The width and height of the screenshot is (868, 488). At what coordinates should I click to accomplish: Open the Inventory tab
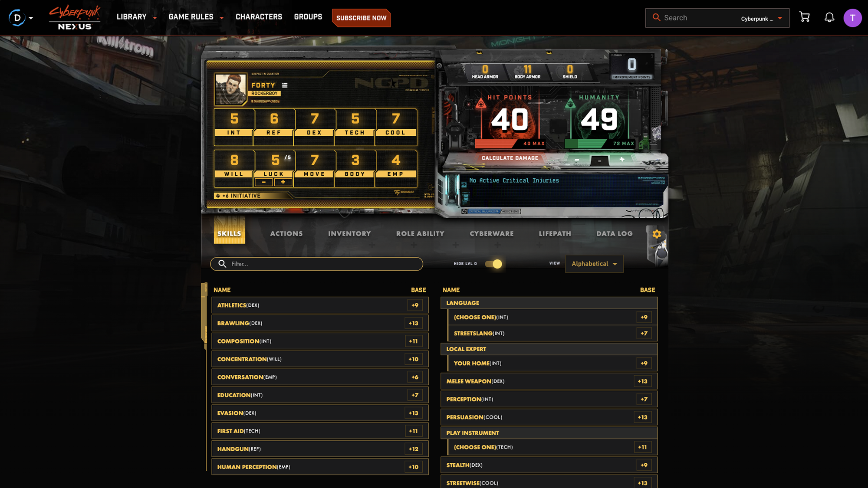(x=349, y=234)
